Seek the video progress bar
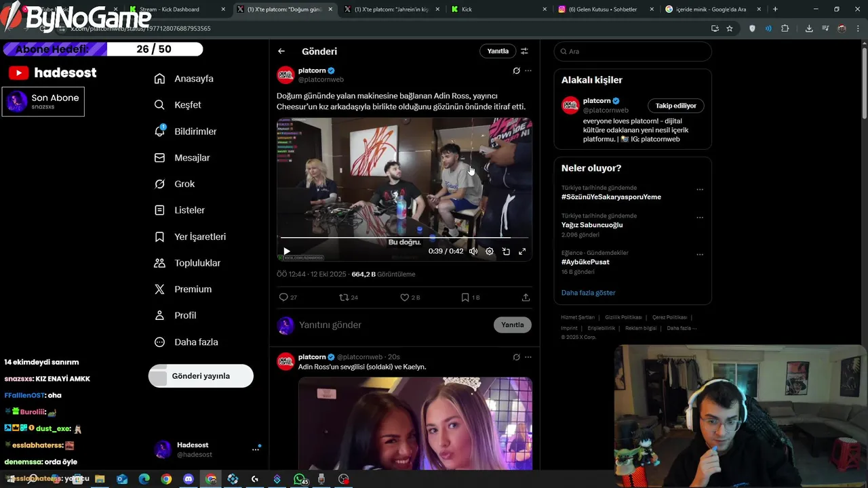Viewport: 868px width, 488px height. pyautogui.click(x=404, y=237)
